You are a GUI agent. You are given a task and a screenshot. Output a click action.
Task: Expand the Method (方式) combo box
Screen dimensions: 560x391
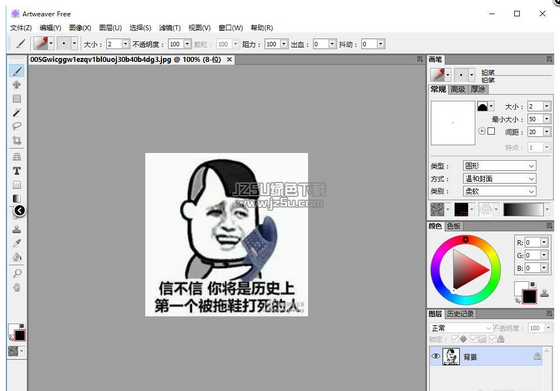(500, 179)
